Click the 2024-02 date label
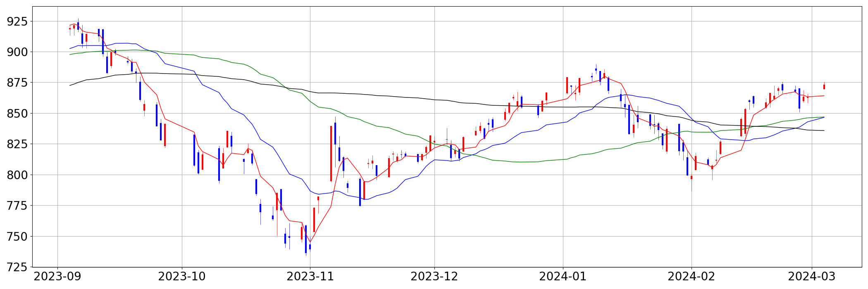This screenshot has height=289, width=868. click(692, 277)
